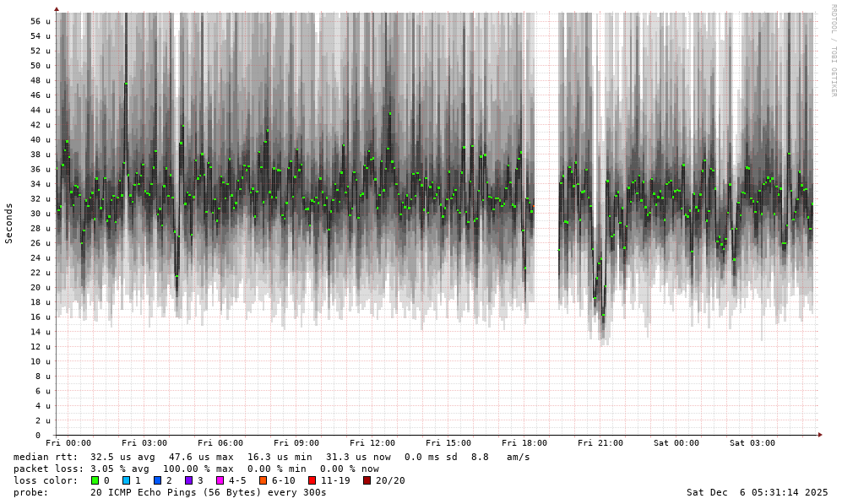The width and height of the screenshot is (842, 504).
Task: Click the graph's top-right corner
Action: [x=815, y=13]
